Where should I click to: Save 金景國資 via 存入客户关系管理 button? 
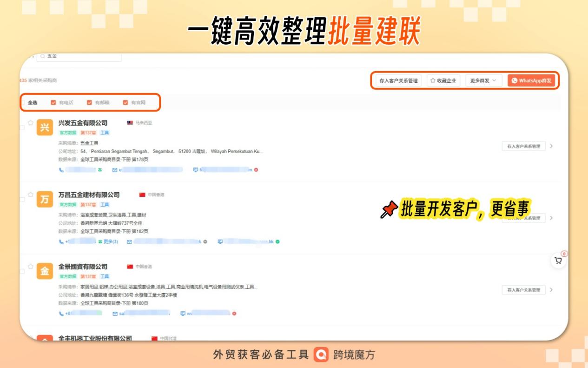click(523, 290)
